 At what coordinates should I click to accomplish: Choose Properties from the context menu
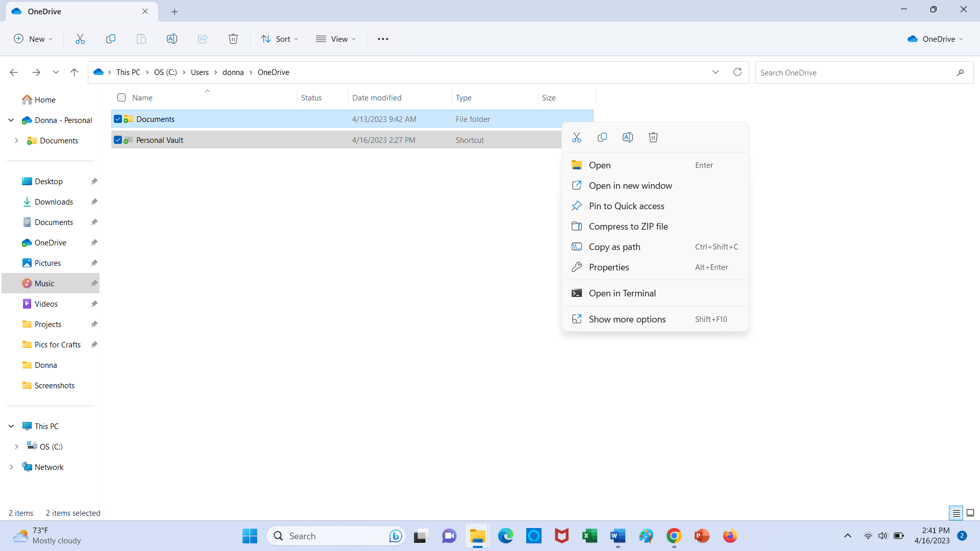coord(655,267)
